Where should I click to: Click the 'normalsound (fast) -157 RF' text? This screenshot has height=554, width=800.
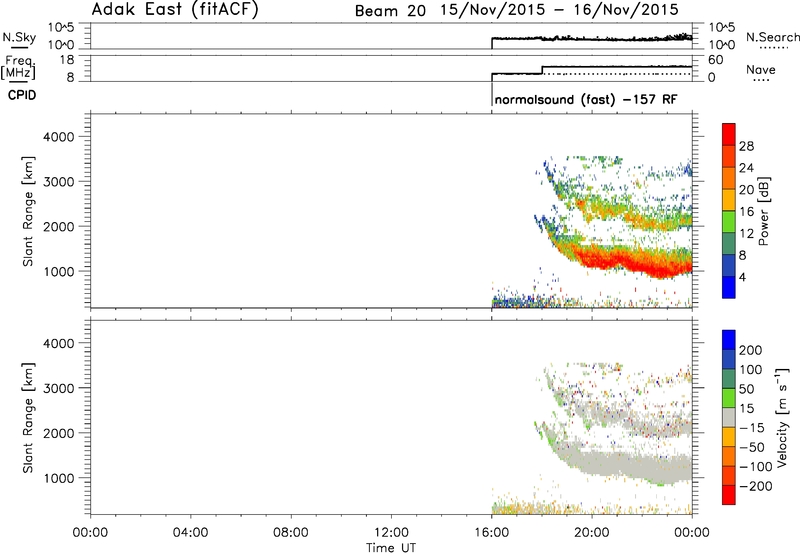click(x=586, y=99)
